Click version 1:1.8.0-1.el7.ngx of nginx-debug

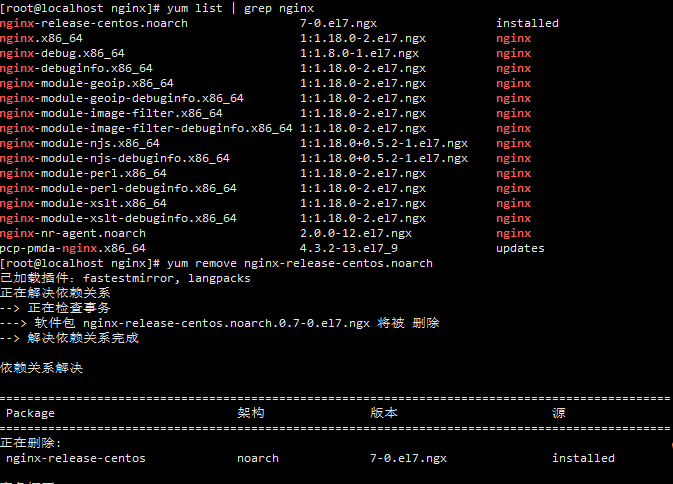click(x=359, y=53)
